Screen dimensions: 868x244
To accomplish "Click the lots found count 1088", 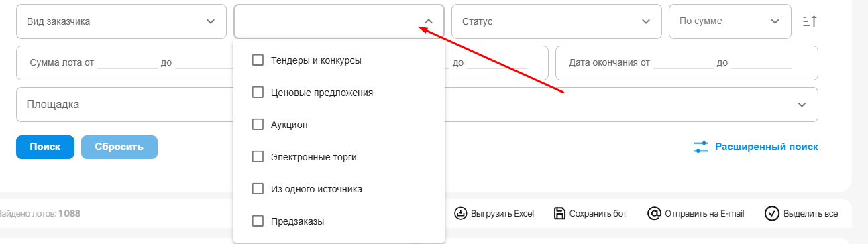I will click(69, 214).
